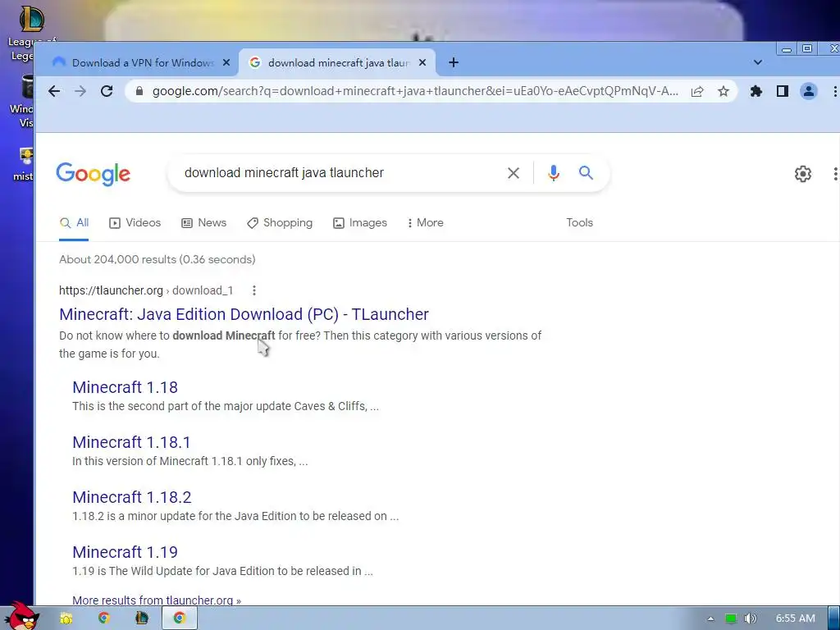View site info via the padlock icon
Screen dimensions: 840x630
pyautogui.click(x=139, y=91)
